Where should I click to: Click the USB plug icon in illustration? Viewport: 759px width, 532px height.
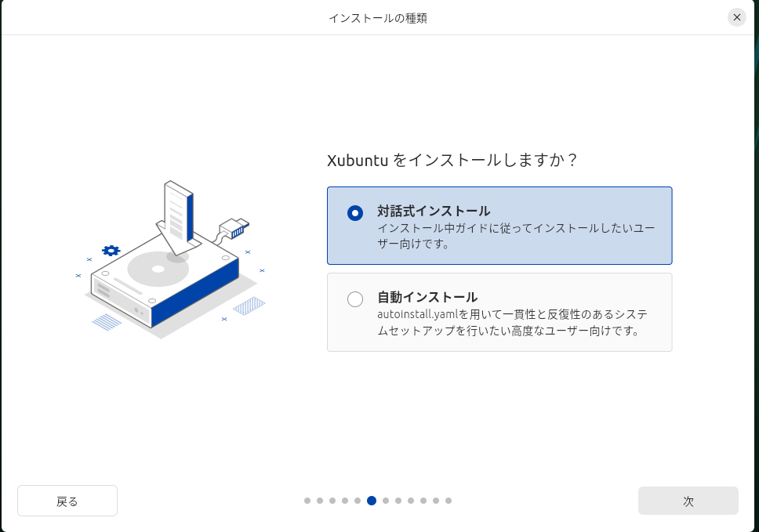pyautogui.click(x=234, y=228)
